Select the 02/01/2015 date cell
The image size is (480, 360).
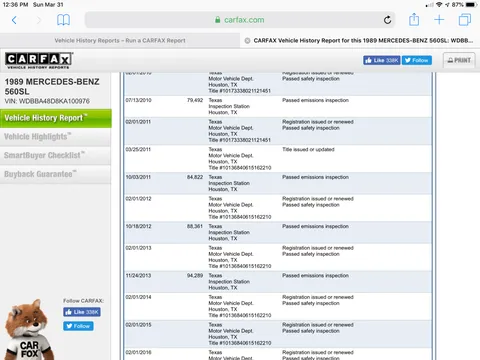[138, 325]
